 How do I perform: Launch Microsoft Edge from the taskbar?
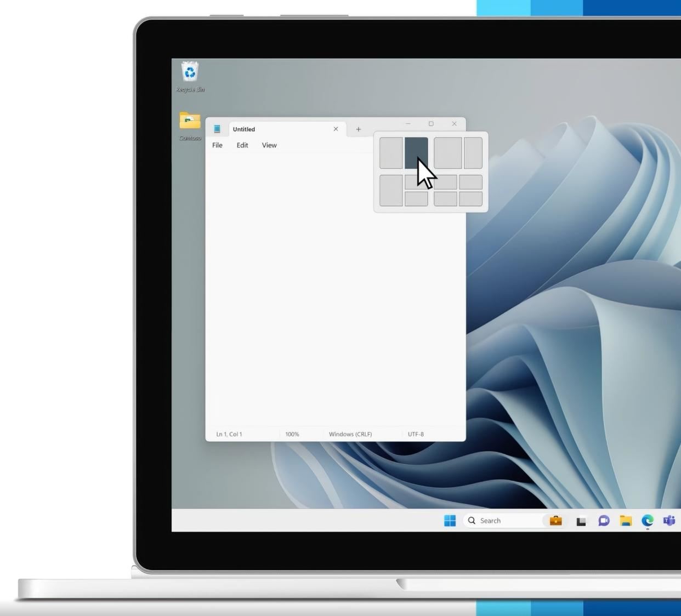tap(648, 521)
